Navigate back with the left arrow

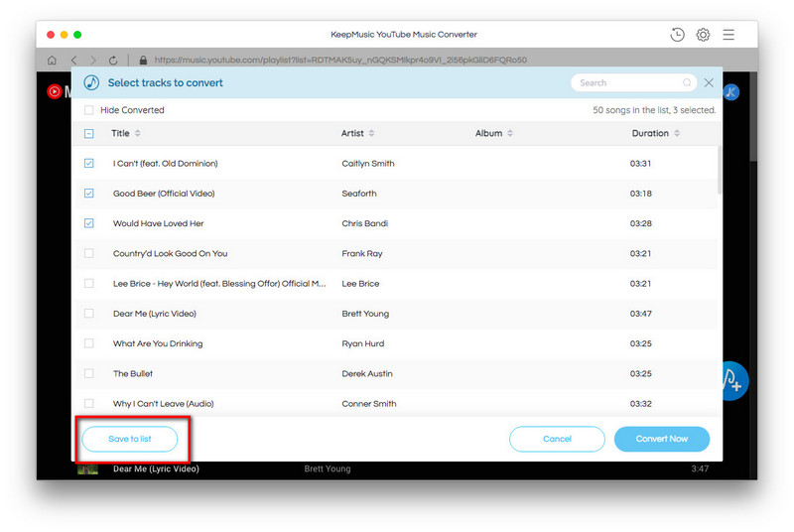[73, 61]
